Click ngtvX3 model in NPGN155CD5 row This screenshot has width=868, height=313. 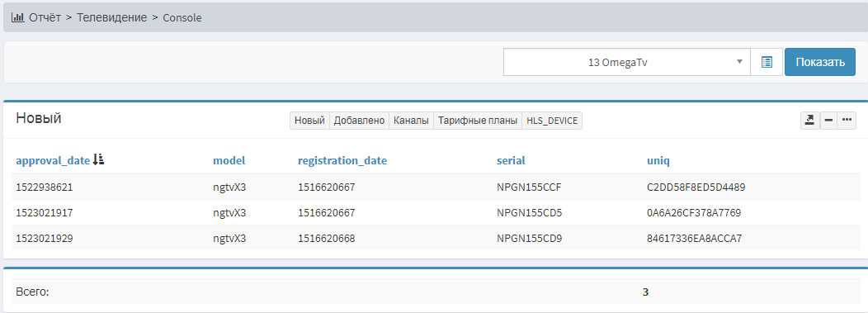pyautogui.click(x=229, y=213)
